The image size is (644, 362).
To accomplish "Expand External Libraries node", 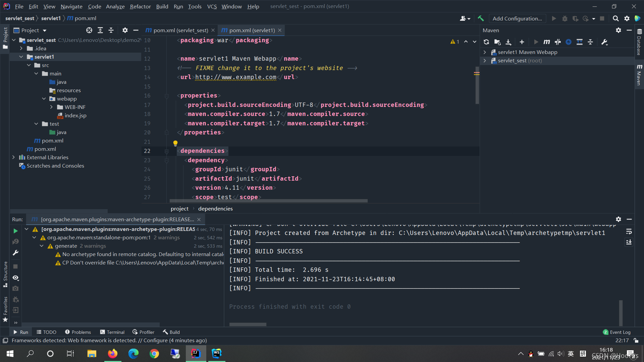I will pos(13,157).
